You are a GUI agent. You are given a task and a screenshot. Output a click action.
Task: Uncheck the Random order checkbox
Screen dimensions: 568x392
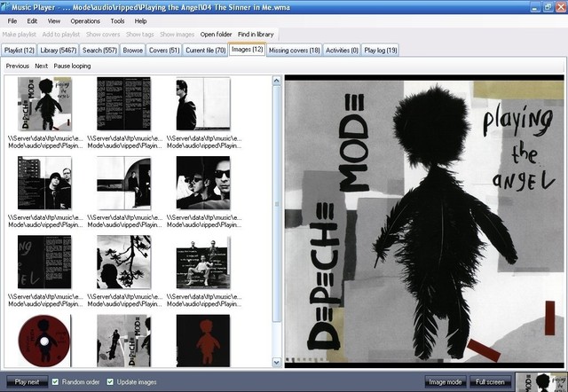pyautogui.click(x=55, y=382)
